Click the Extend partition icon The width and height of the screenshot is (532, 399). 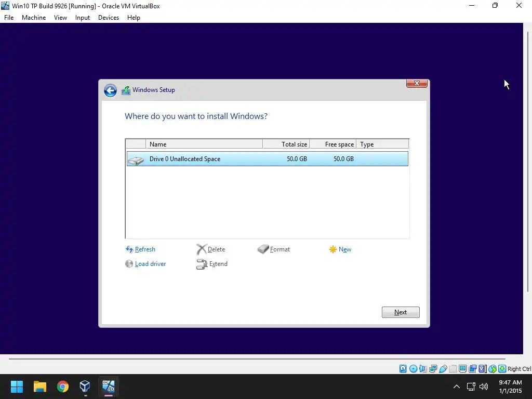coord(202,264)
